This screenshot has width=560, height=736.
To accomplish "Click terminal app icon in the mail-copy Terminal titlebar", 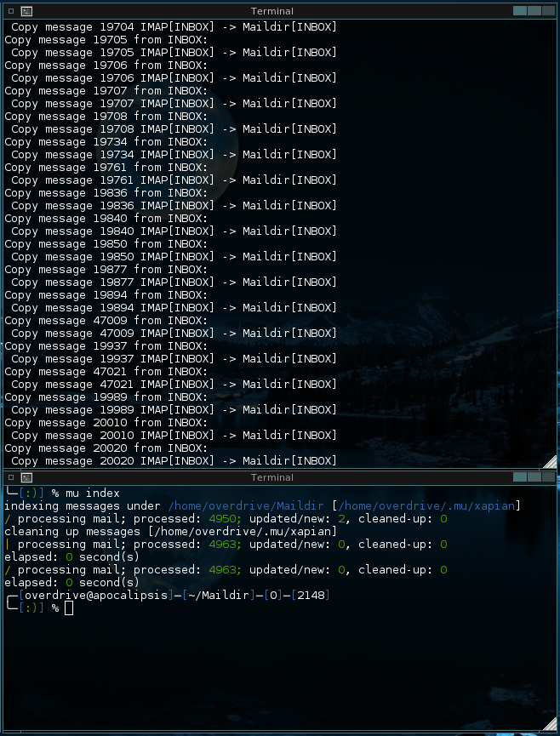I will tap(26, 11).
